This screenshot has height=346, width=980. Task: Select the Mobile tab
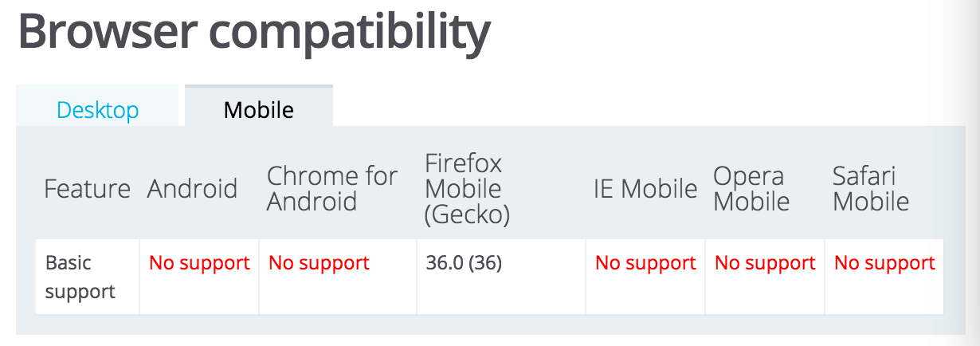pyautogui.click(x=258, y=109)
